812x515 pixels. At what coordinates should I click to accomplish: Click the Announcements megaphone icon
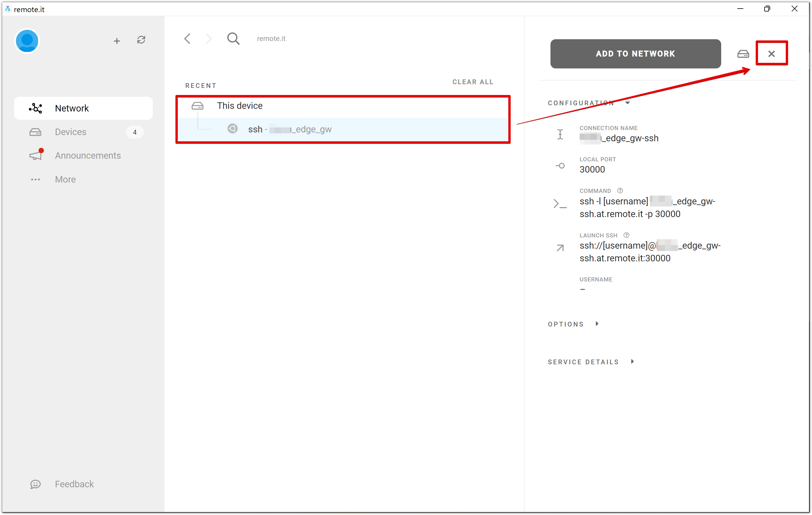coord(36,155)
